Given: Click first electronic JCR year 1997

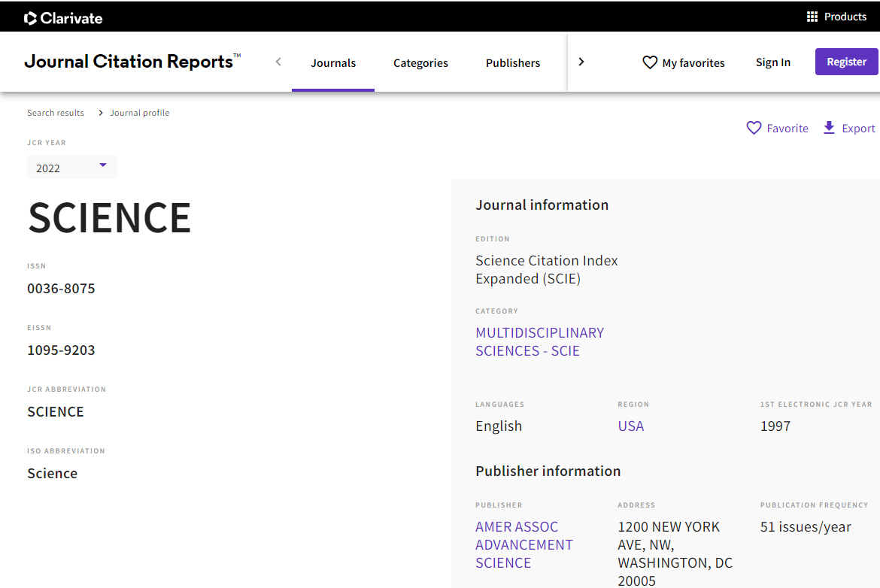Looking at the screenshot, I should 775,426.
